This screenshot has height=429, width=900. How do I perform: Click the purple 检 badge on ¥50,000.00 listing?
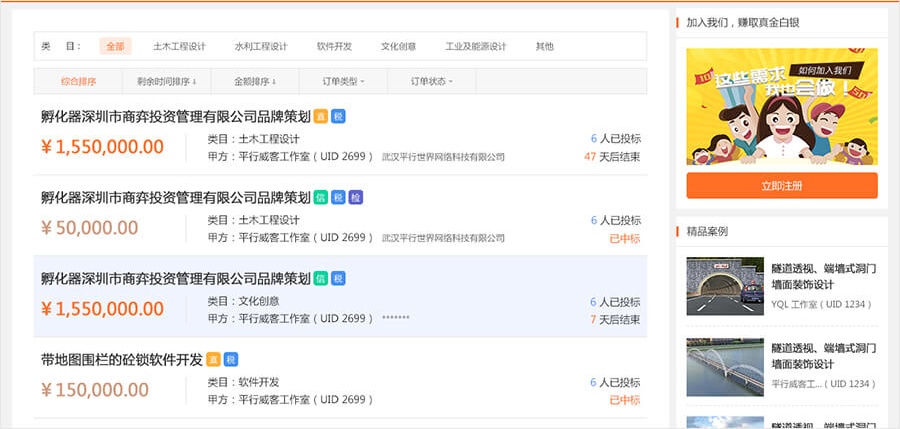pos(356,198)
